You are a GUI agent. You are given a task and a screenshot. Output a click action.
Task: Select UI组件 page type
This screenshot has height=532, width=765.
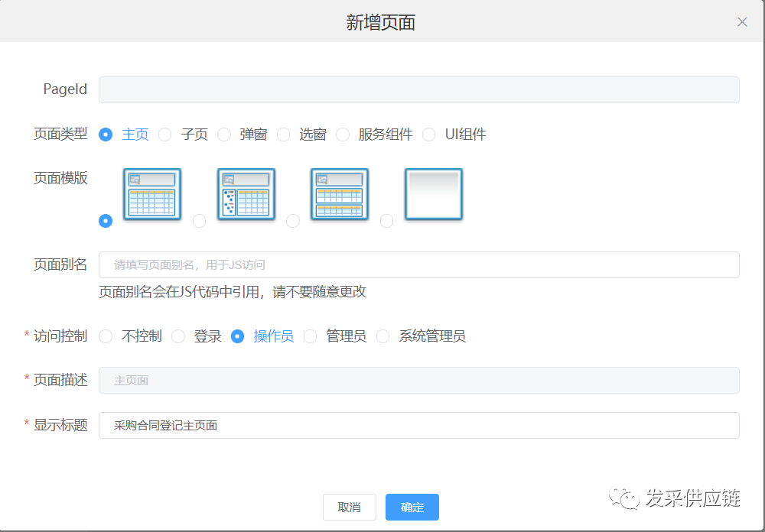(x=429, y=134)
